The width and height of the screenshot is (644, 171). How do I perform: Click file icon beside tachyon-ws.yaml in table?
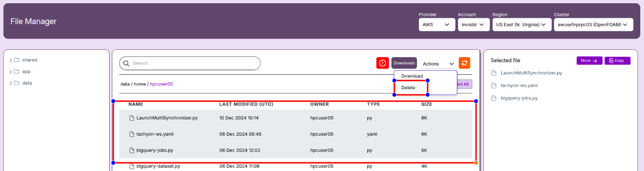click(132, 134)
